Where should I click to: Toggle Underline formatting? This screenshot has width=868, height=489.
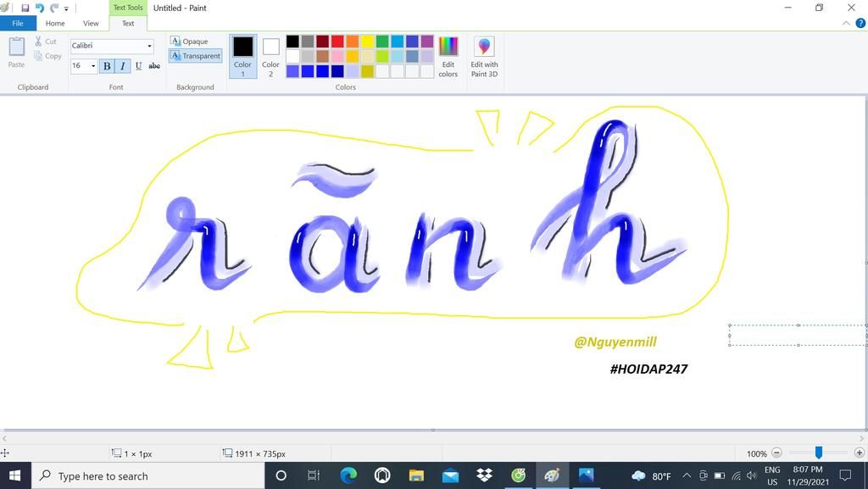click(138, 66)
